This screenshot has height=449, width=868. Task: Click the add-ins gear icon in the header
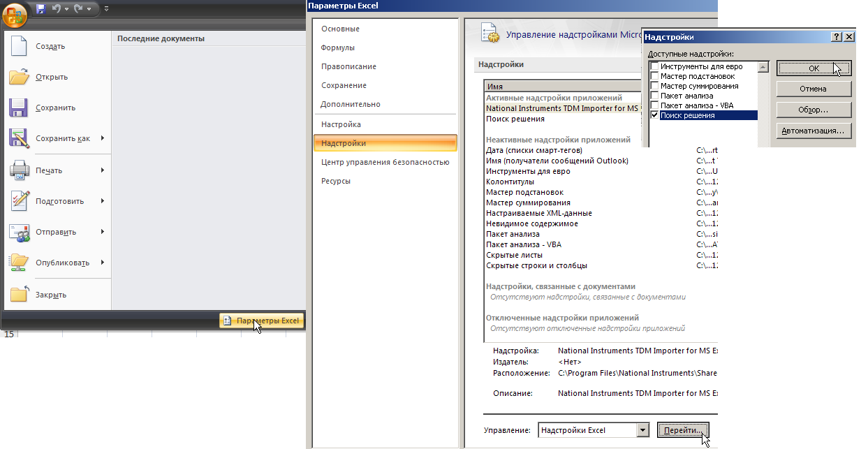(490, 34)
